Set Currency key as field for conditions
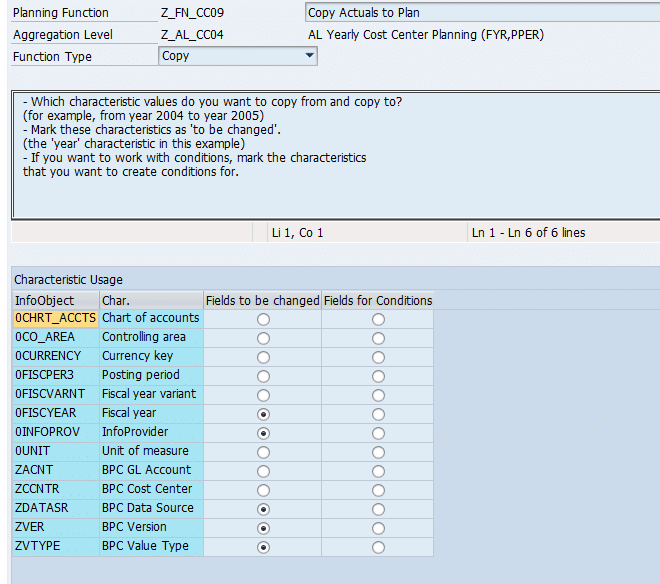The height and width of the screenshot is (584, 660). 378,357
